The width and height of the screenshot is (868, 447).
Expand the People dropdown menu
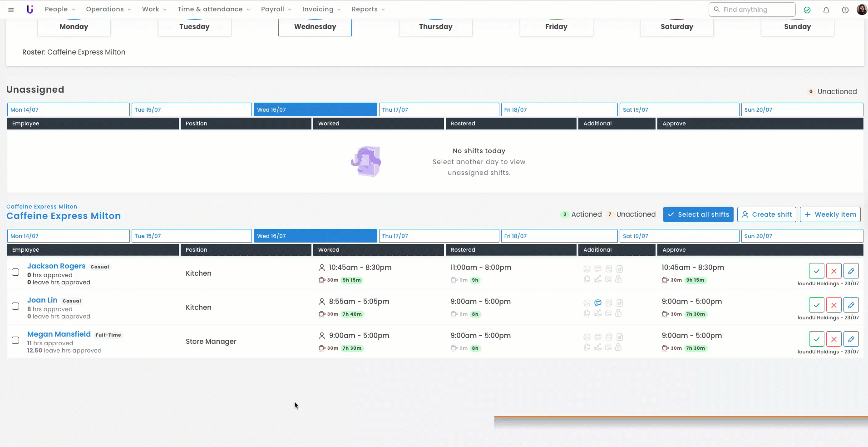coord(60,9)
